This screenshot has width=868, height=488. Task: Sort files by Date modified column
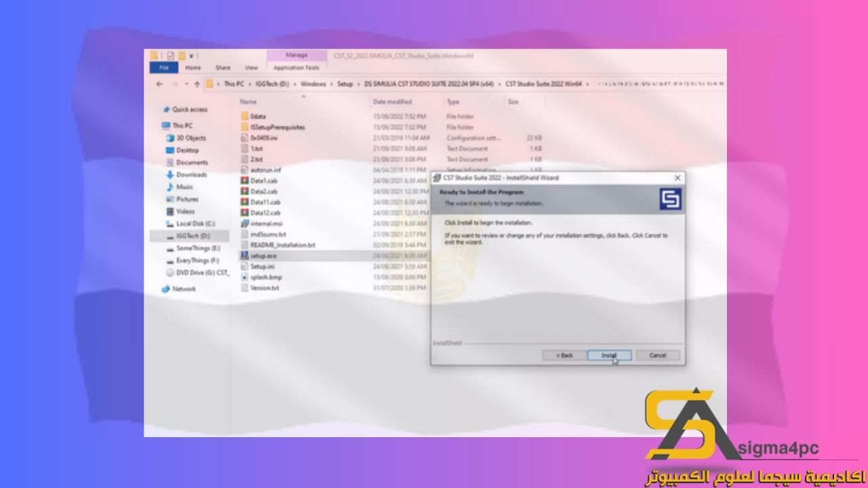(392, 102)
